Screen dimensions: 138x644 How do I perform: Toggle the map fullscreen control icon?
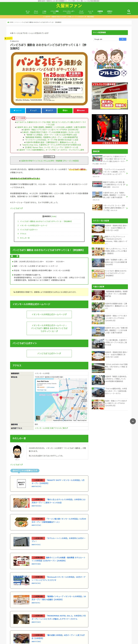tap(84, 416)
